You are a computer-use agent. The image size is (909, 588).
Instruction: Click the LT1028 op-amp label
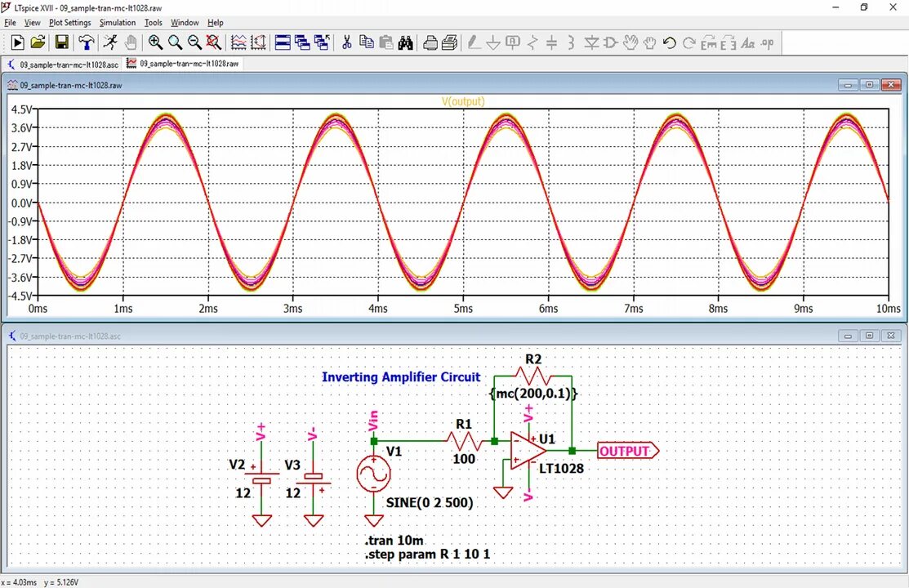pos(561,469)
